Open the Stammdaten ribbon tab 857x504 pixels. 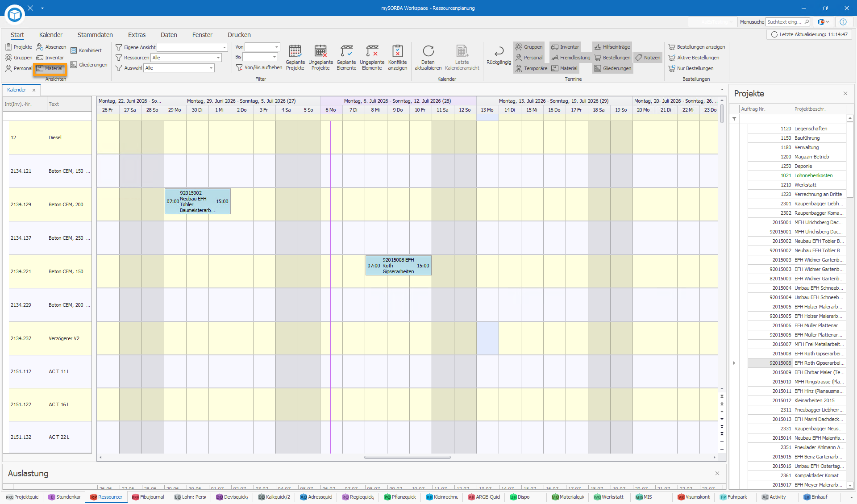point(95,35)
